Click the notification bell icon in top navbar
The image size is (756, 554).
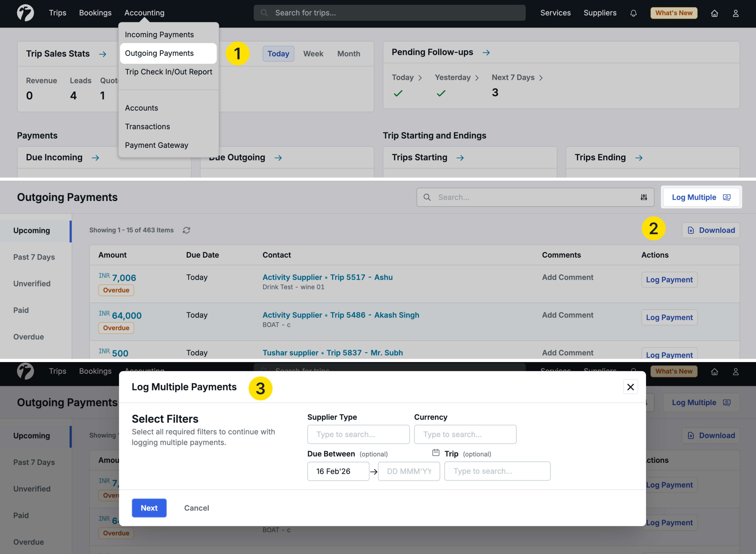pos(633,13)
